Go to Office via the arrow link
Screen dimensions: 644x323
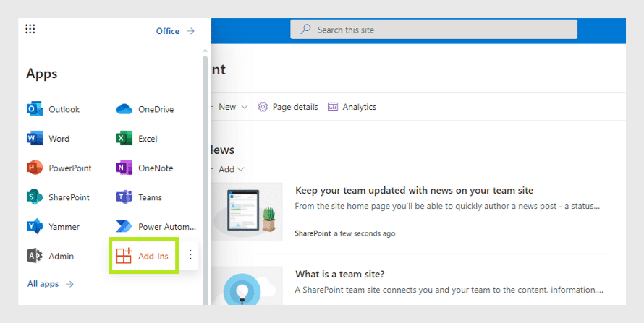[175, 31]
